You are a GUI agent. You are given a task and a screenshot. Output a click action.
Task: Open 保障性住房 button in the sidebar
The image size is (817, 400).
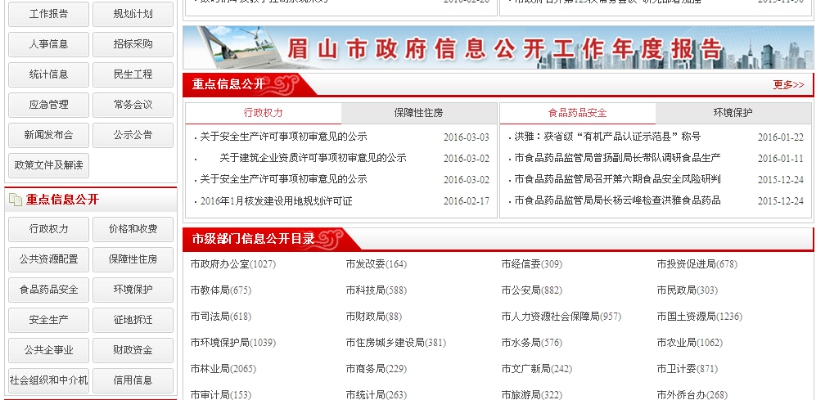tap(133, 259)
